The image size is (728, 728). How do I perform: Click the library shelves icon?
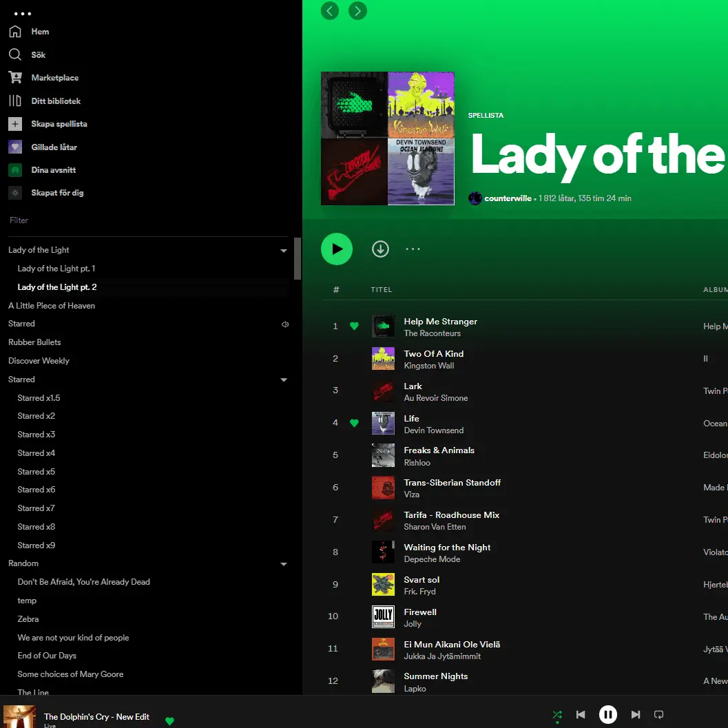click(x=15, y=101)
